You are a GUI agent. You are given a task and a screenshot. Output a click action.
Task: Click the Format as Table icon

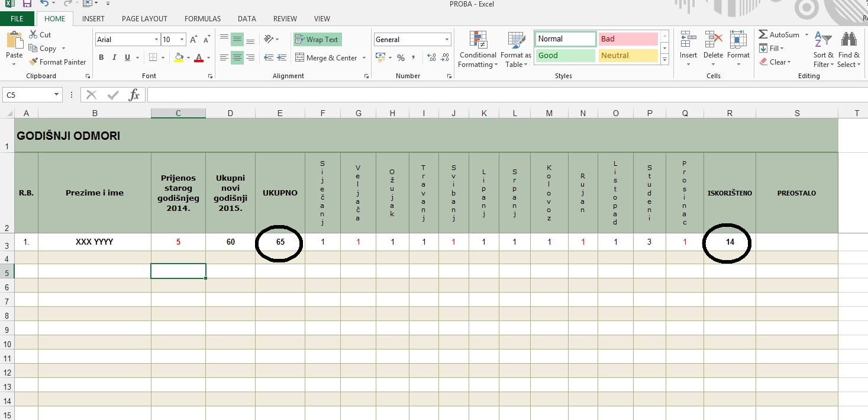(x=515, y=50)
